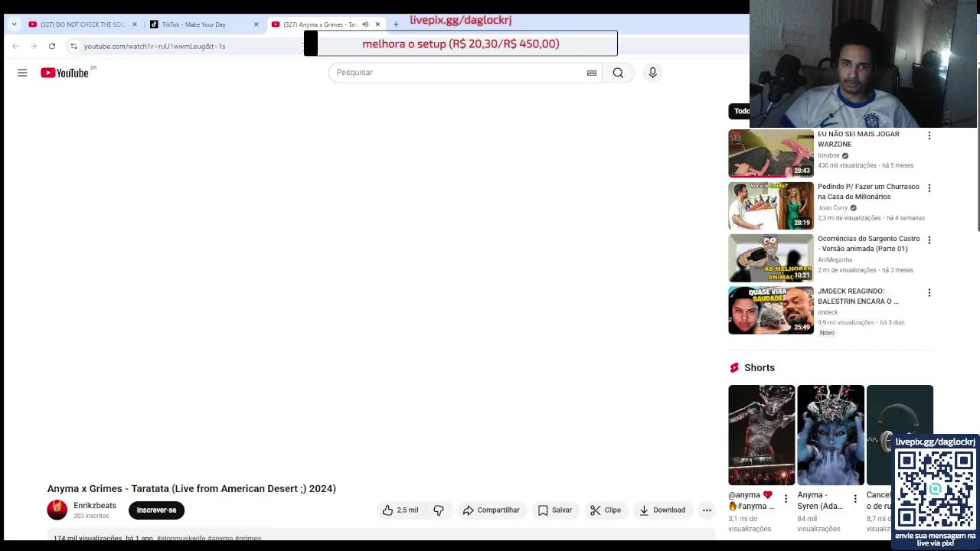
Task: View site information icon in address bar
Action: tap(73, 46)
